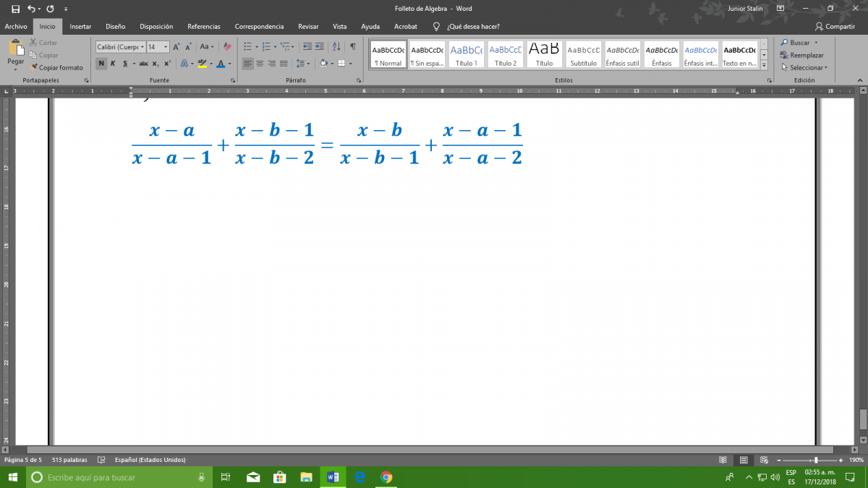Open Google Chrome from the taskbar

(x=386, y=477)
